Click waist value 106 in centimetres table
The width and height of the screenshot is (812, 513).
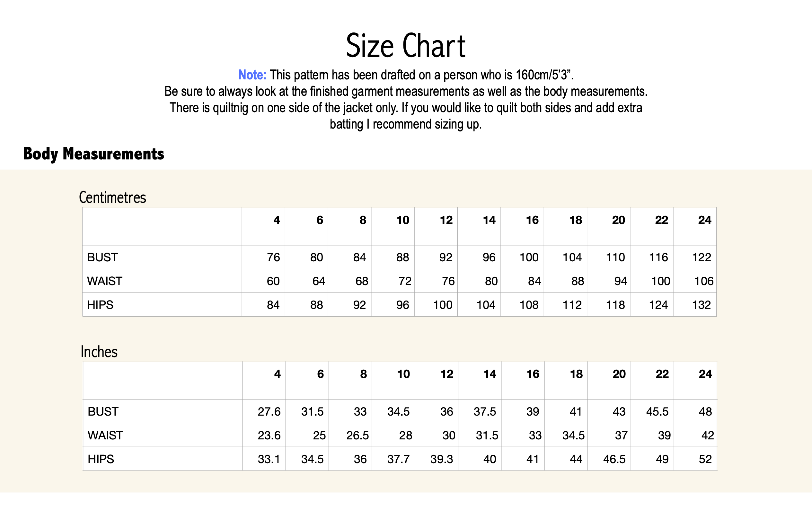703,281
